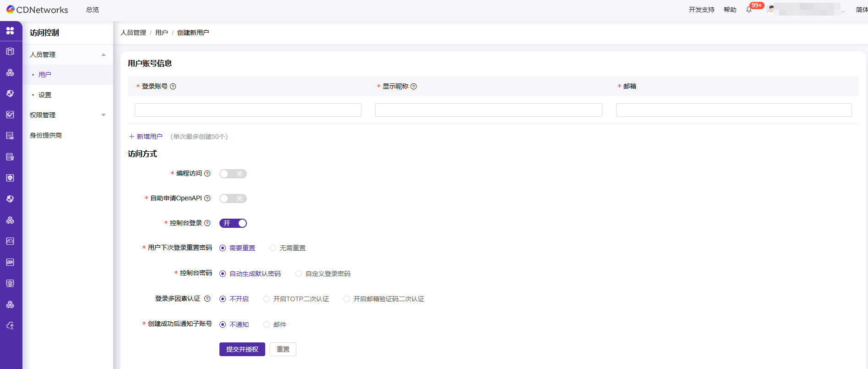Viewport: 868px width, 369px height.
Task: Select 用户 in the sidebar
Action: [x=68, y=75]
